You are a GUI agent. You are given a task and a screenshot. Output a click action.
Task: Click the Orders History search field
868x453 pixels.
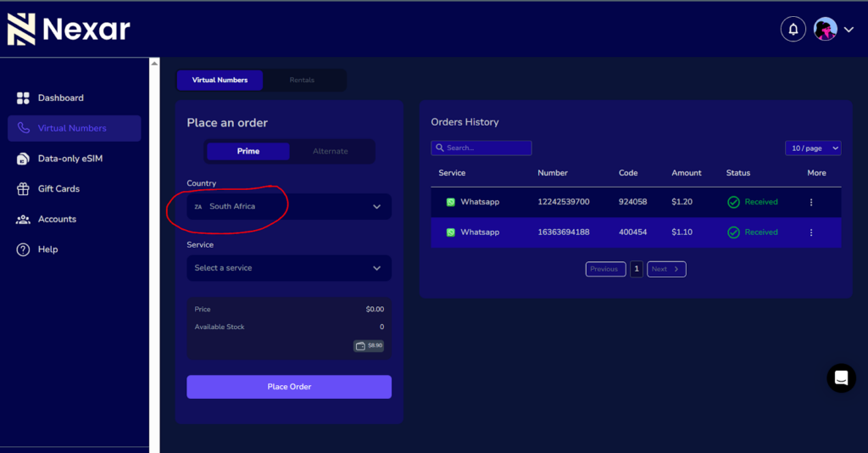(481, 148)
